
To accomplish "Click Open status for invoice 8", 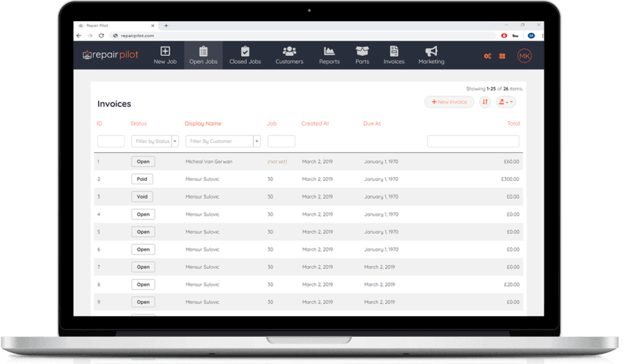I will (x=143, y=284).
